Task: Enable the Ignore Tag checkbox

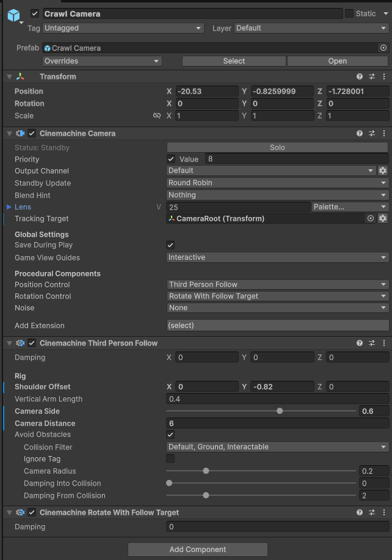Action: (x=170, y=459)
